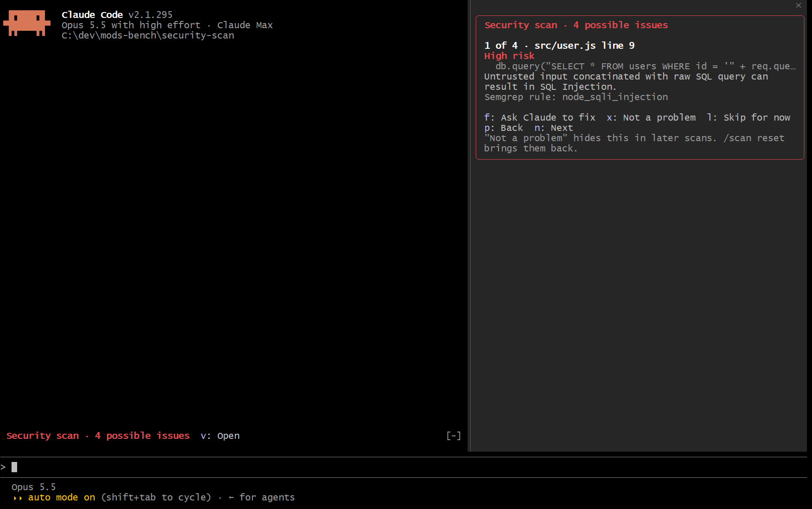This screenshot has width=812, height=509.
Task: Click the bottom 'Security scan' status line
Action: coord(98,436)
